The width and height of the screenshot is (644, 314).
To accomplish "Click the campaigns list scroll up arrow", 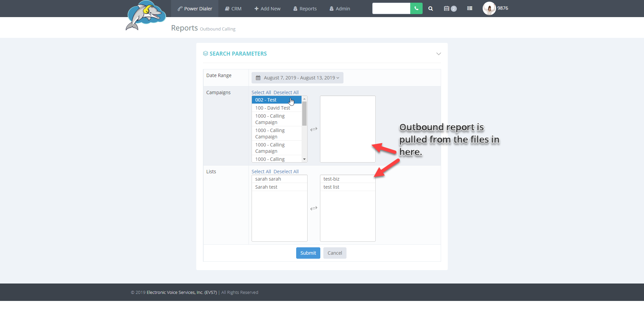I will point(304,99).
